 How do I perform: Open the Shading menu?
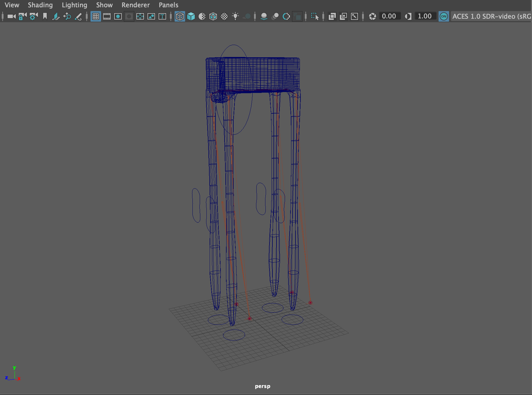click(x=40, y=5)
